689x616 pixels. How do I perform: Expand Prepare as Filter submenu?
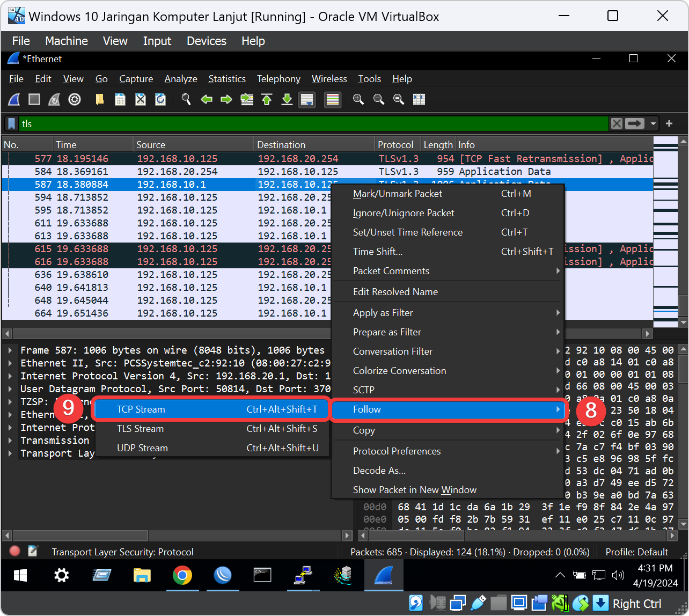click(448, 332)
